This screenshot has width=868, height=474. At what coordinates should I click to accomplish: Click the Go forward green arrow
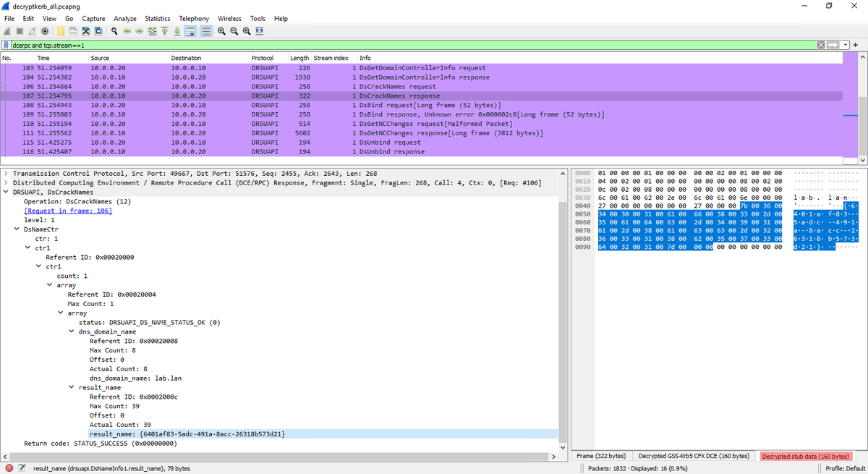(140, 31)
